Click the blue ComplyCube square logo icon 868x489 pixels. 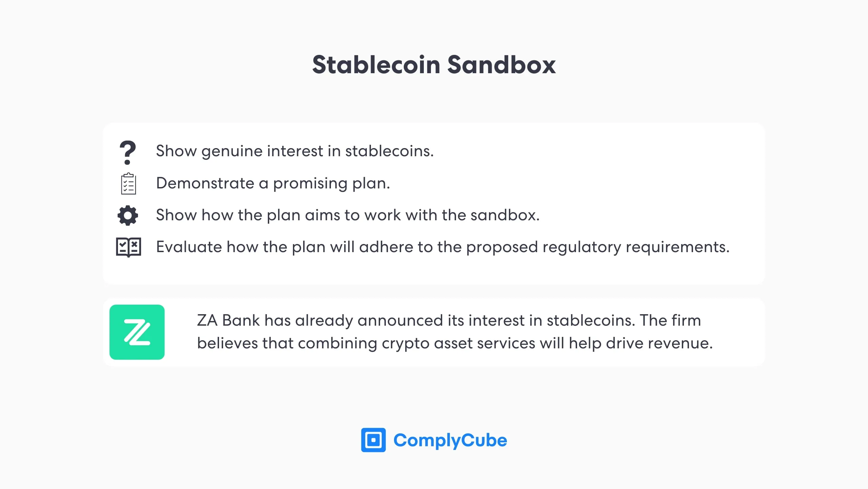click(x=373, y=440)
